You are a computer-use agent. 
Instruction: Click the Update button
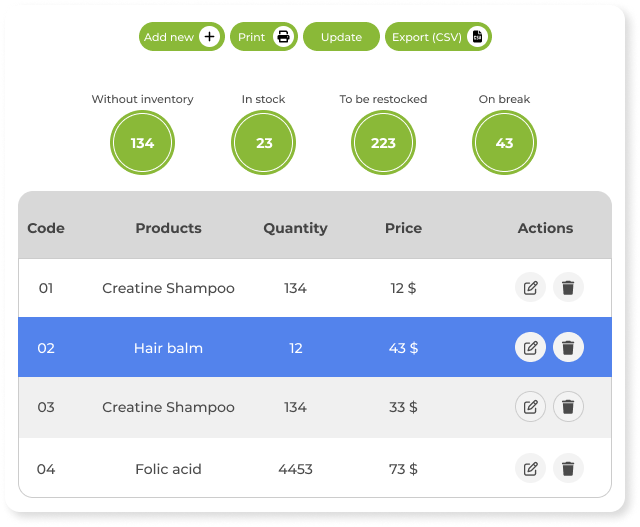[x=341, y=37]
